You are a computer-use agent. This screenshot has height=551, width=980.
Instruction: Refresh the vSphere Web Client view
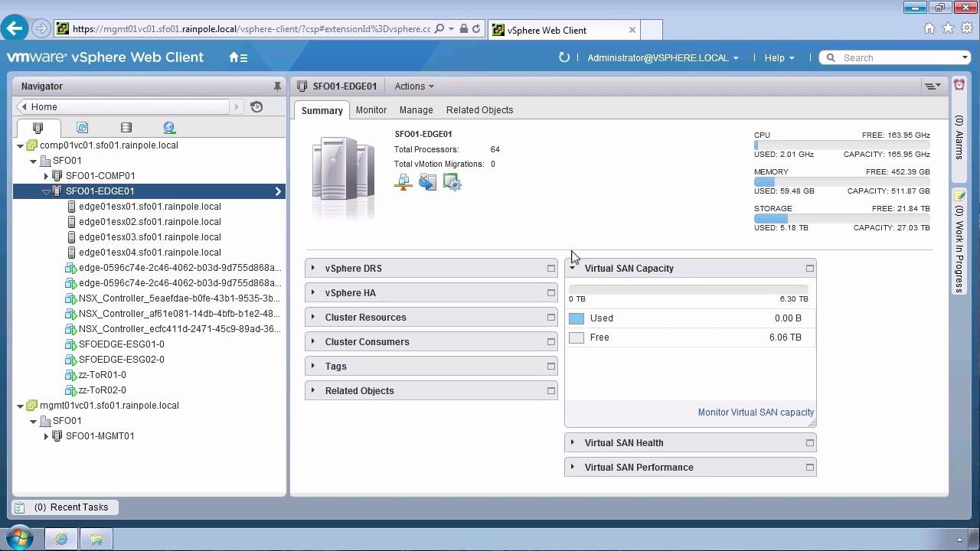[564, 57]
